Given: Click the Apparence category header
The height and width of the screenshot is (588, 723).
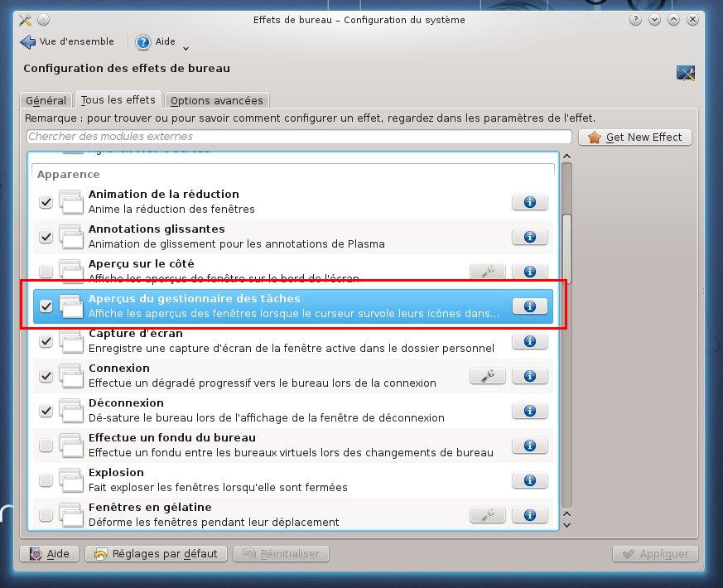Looking at the screenshot, I should tap(68, 174).
